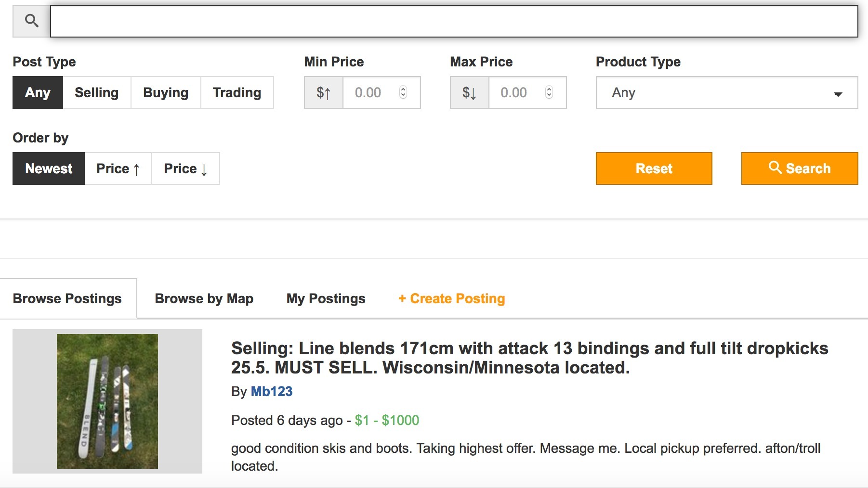Open the Product Type dropdown
The height and width of the screenshot is (488, 868).
(726, 92)
